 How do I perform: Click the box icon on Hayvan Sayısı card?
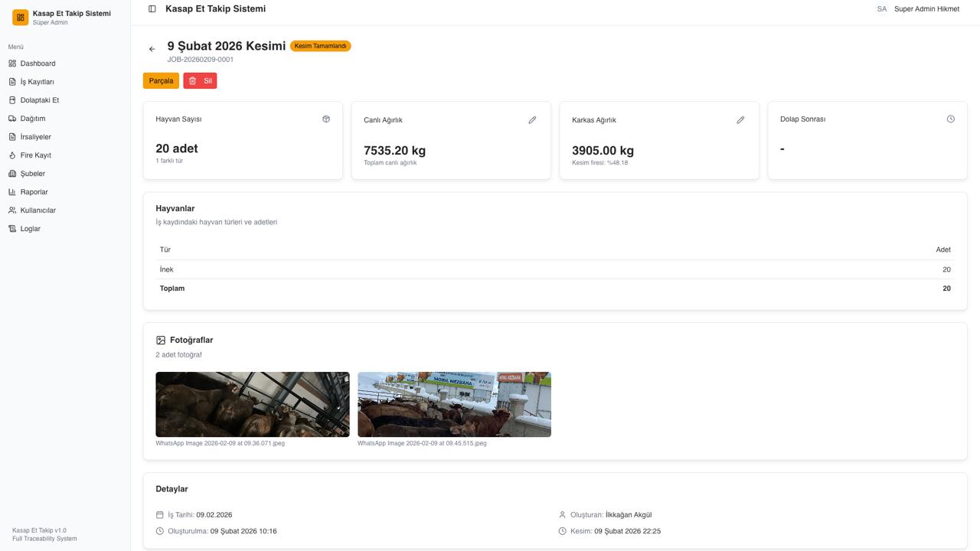point(326,119)
